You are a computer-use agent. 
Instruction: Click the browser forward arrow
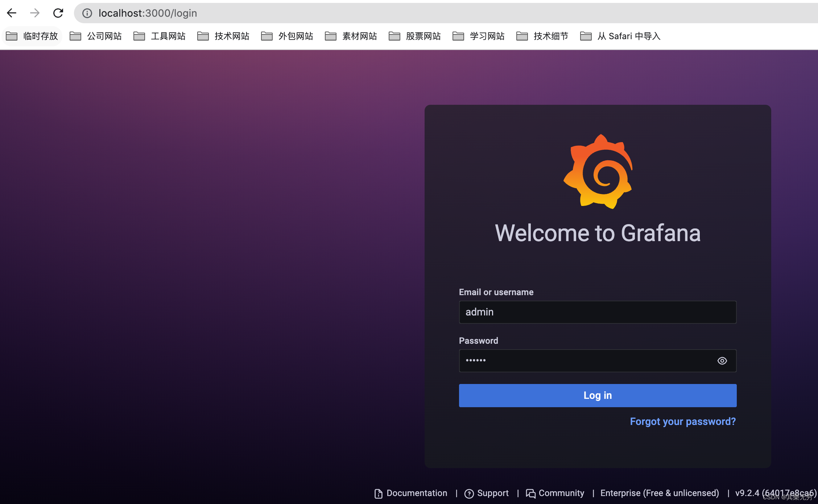(35, 13)
